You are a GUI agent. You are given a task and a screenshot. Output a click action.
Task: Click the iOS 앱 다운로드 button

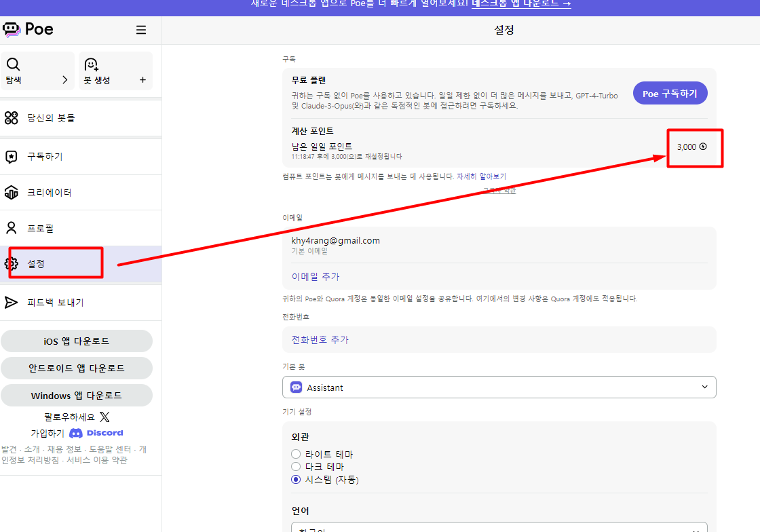[x=77, y=341]
